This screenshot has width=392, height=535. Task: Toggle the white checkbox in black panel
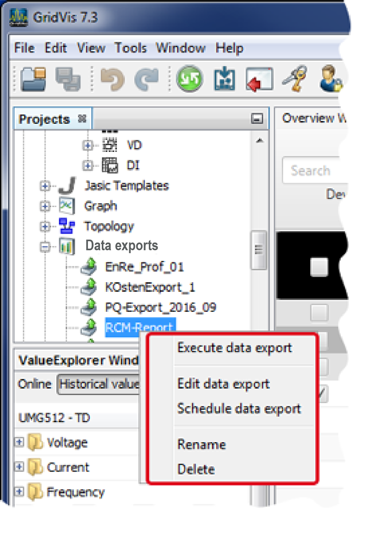pos(319,267)
